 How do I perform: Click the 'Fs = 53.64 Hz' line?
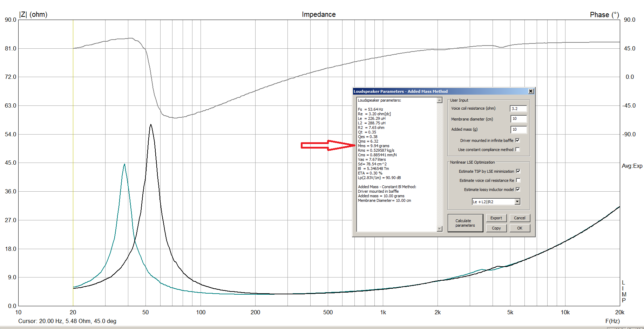pos(370,109)
